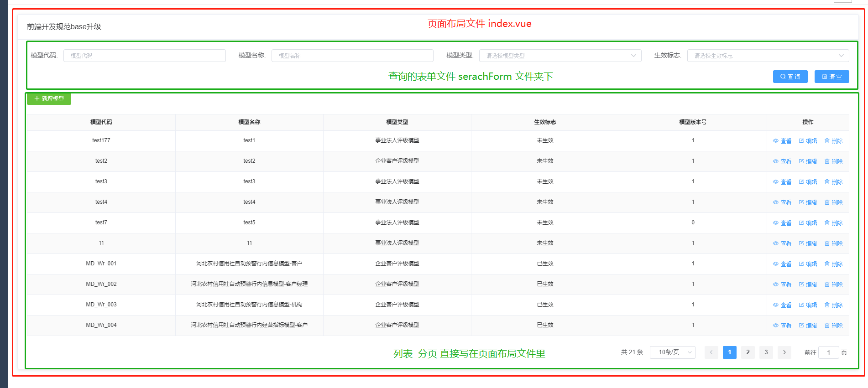Go to page 2 in pagination
Screen dimensions: 868x388
tap(748, 352)
